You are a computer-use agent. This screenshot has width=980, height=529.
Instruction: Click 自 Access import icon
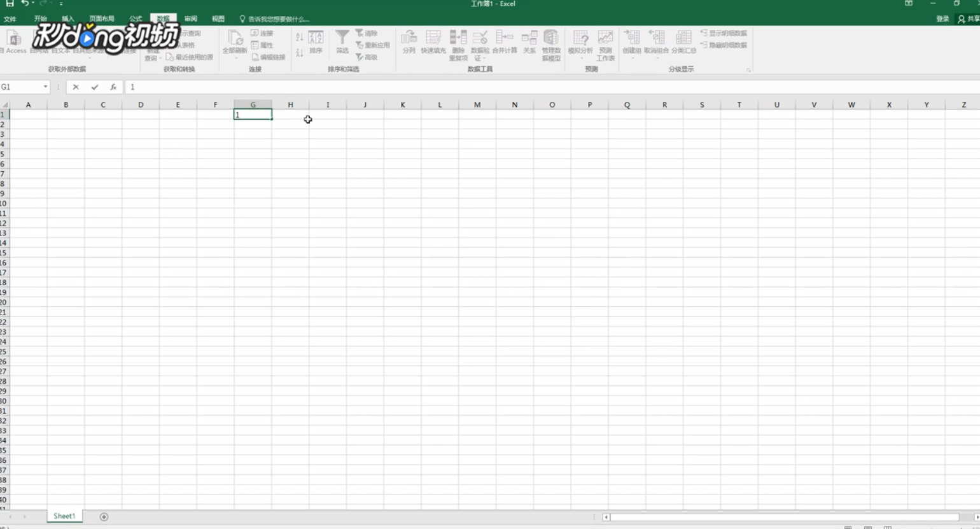(14, 42)
